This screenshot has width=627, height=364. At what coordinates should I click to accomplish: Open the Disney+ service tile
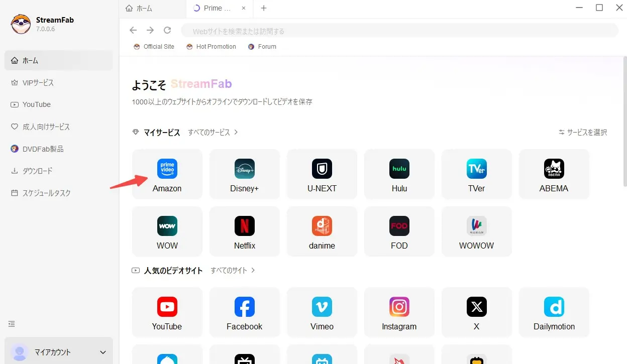[x=245, y=174]
